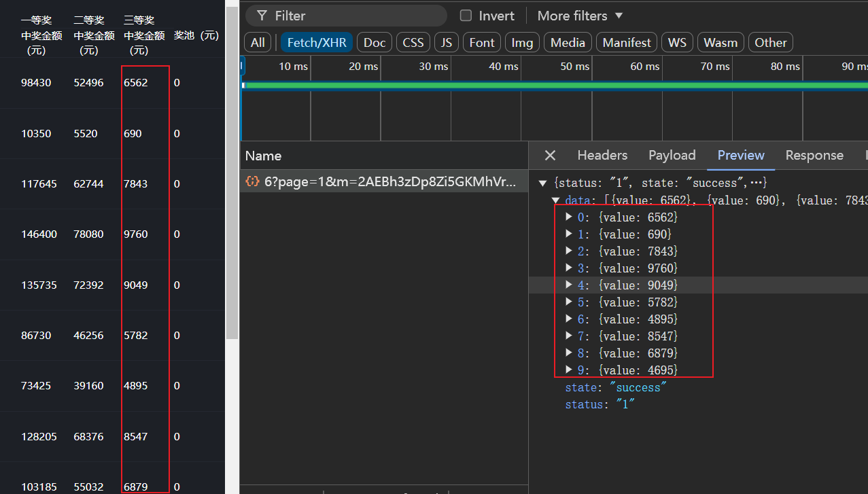Select the Img filter type
Image resolution: width=868 pixels, height=494 pixels.
(x=522, y=42)
